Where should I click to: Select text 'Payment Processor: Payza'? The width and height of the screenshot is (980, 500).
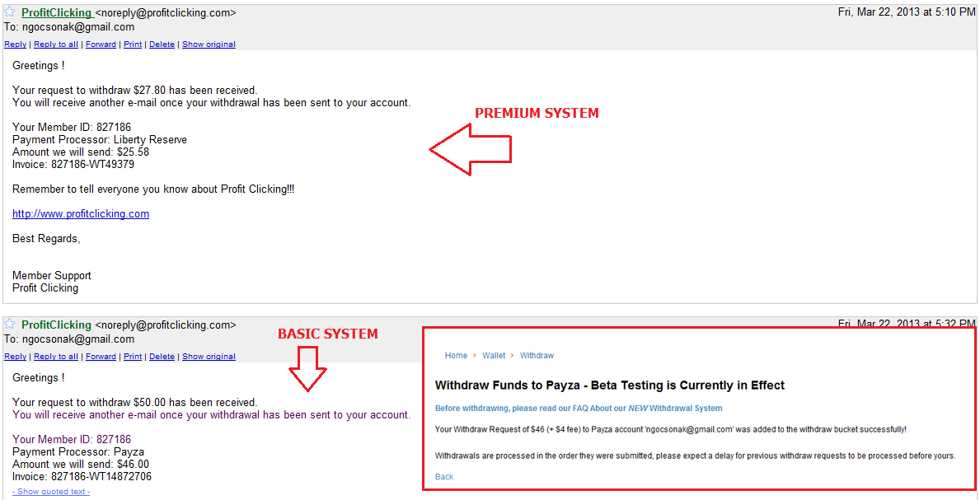(78, 451)
